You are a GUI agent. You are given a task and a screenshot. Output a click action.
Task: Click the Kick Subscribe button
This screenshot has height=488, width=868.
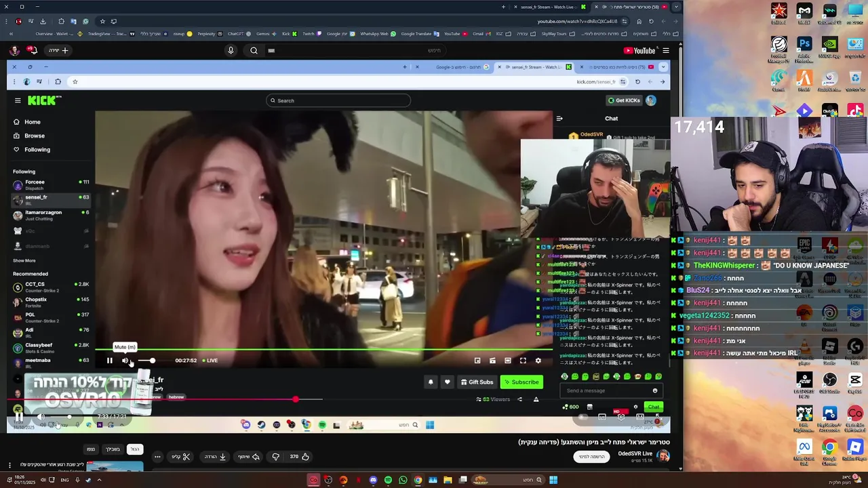click(521, 382)
